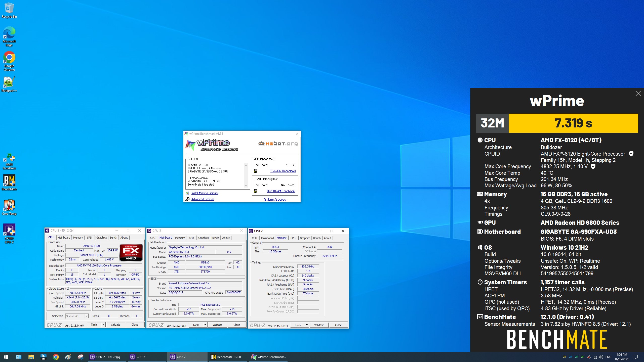Switch to the Mainboard tab in the CPU-Z ID window
This screenshot has height=362, width=644.
(x=64, y=238)
